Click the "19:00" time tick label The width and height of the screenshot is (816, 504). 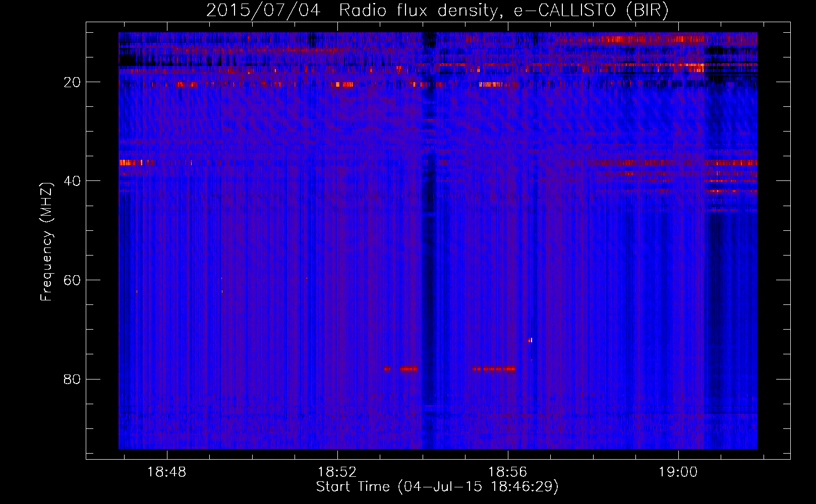click(678, 472)
